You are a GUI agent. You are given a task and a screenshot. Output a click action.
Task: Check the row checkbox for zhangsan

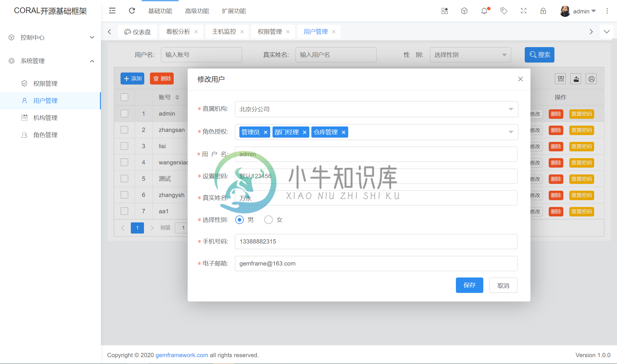(124, 130)
